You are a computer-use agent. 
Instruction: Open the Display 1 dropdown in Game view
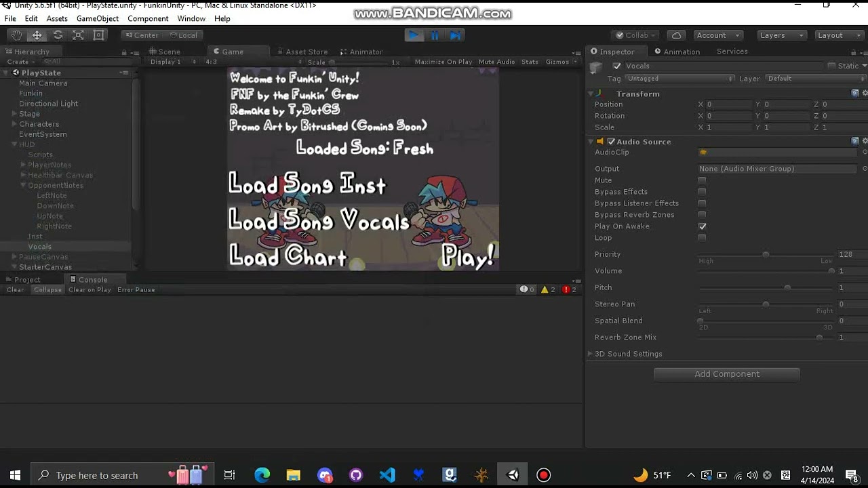point(173,62)
